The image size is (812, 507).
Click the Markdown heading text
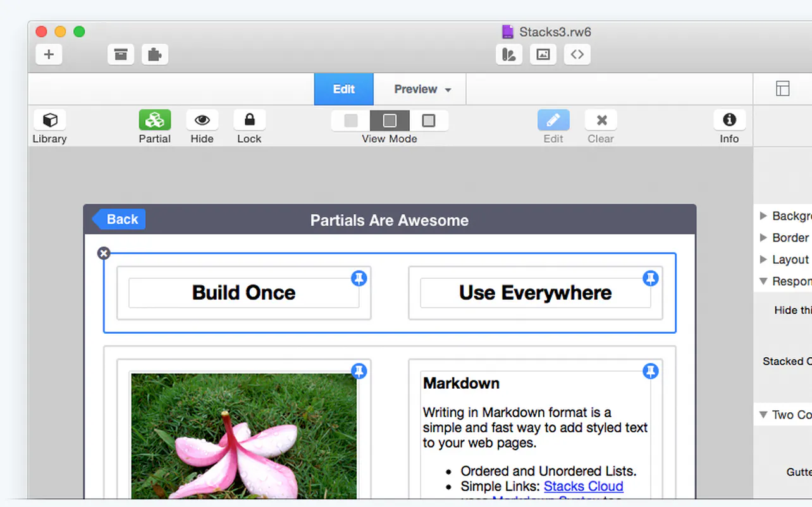462,383
